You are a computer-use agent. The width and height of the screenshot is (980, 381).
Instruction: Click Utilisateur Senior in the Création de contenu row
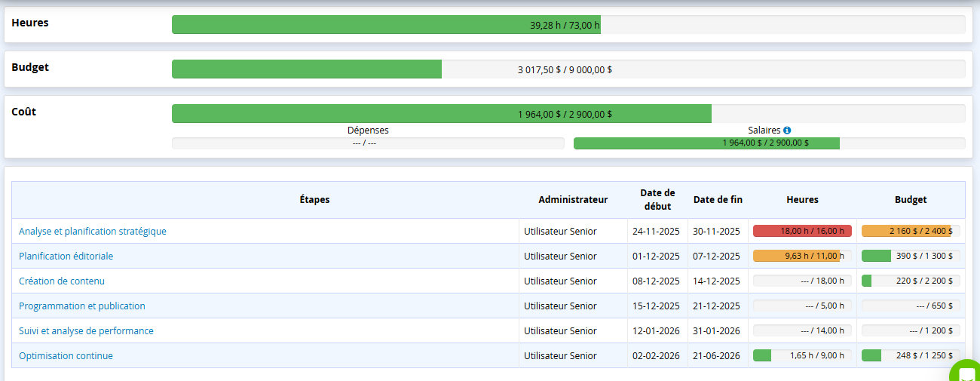coord(560,281)
